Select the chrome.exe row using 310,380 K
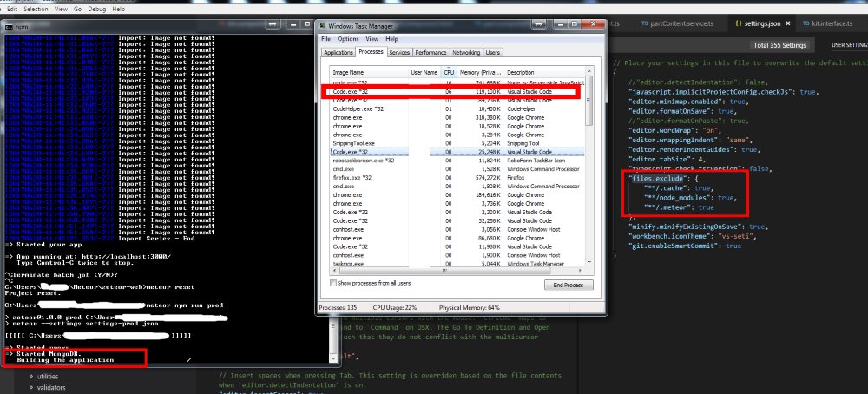Viewport: 868px width, 394px height. click(457, 117)
